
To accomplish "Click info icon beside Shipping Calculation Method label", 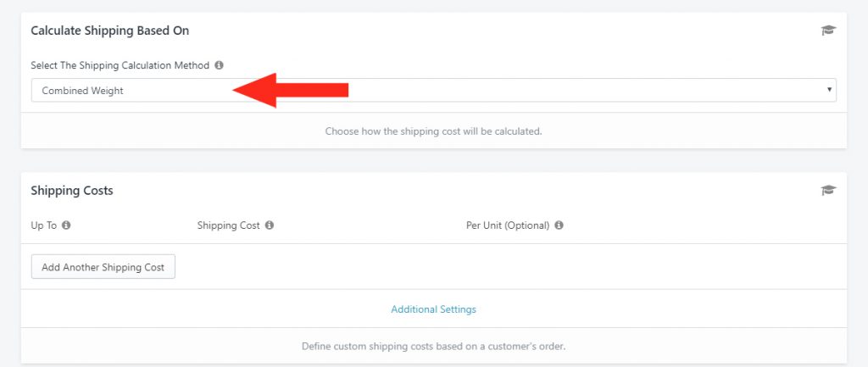I will (x=220, y=65).
